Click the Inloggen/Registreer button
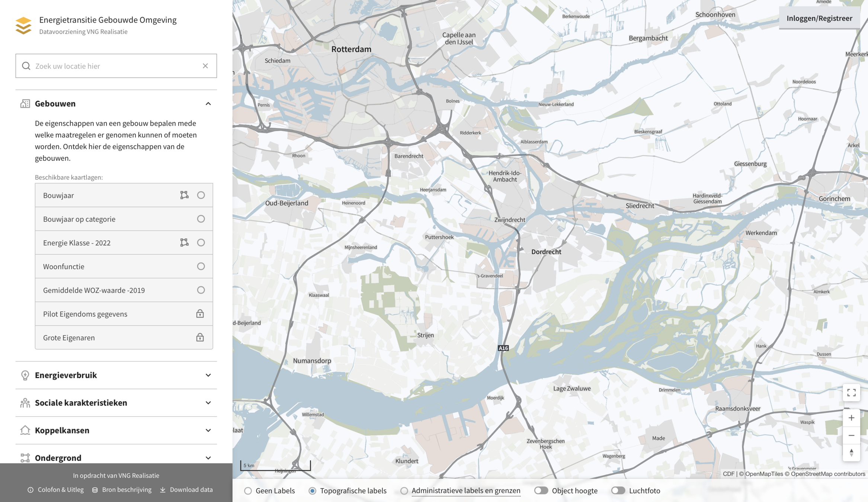The height and width of the screenshot is (502, 868). coord(819,18)
